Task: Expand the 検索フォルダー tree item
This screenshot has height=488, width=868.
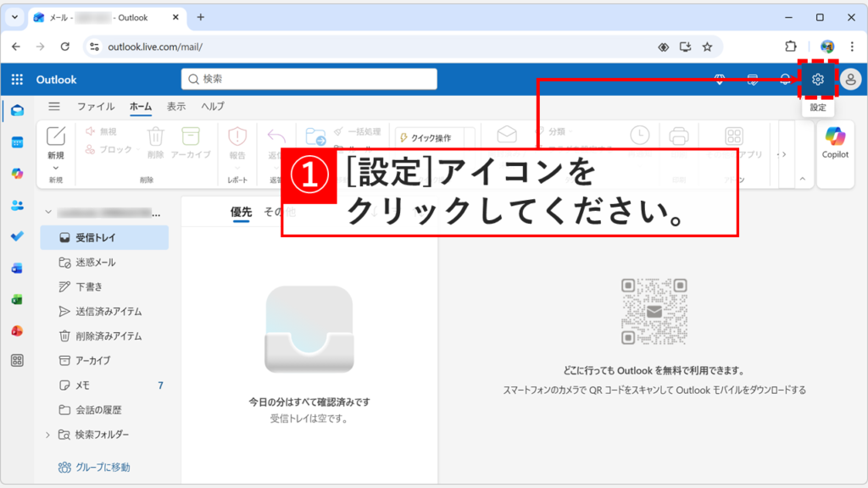Action: [x=48, y=433]
